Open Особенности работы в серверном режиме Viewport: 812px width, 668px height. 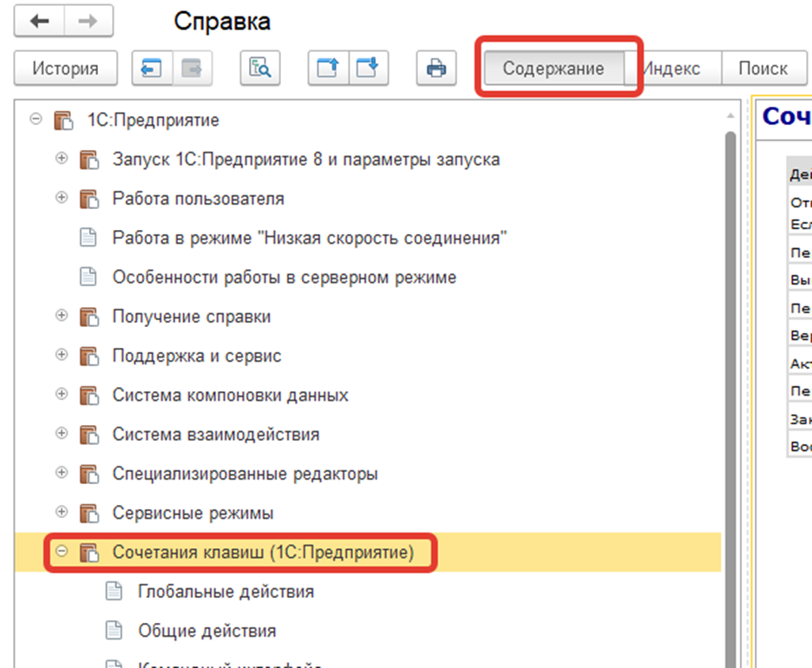coord(285,278)
